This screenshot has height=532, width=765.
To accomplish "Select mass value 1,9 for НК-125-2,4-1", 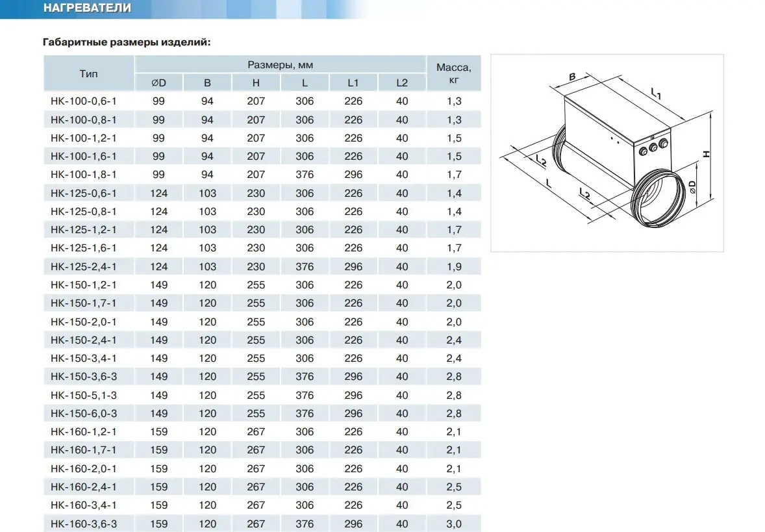I will (x=454, y=266).
